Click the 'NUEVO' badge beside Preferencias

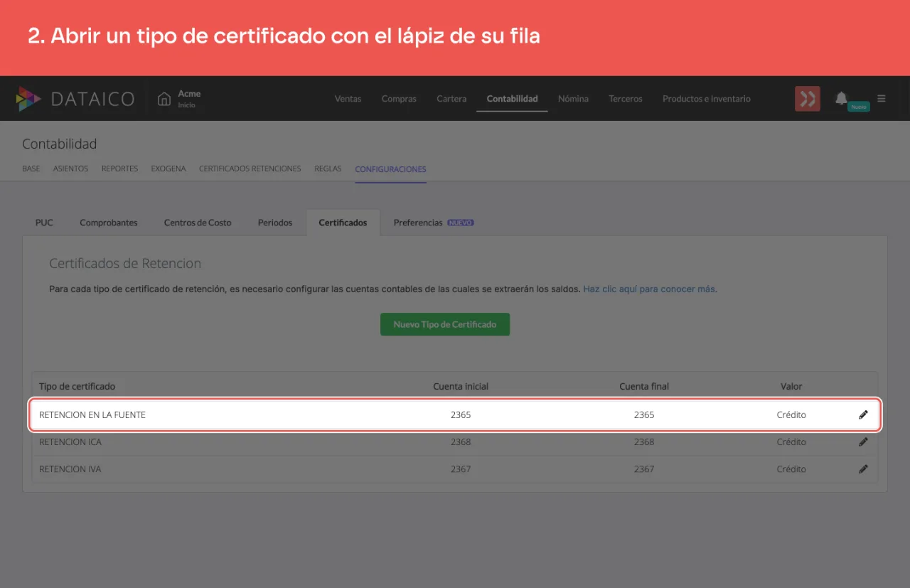click(461, 223)
